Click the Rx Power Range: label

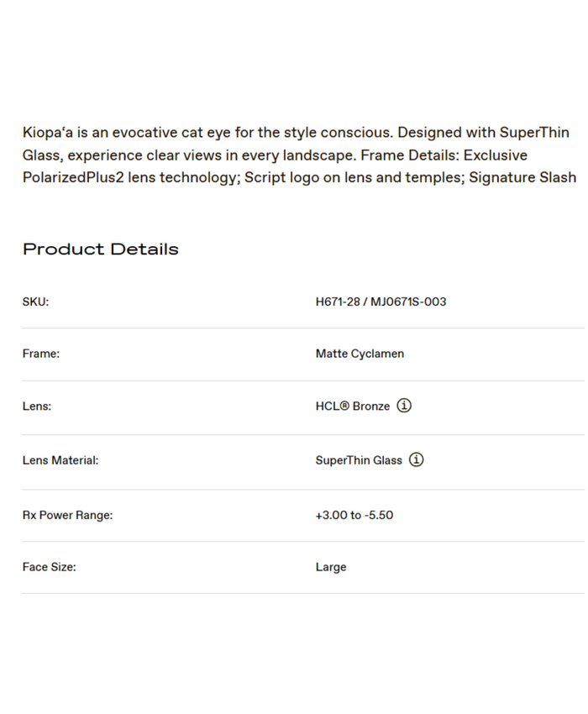67,515
